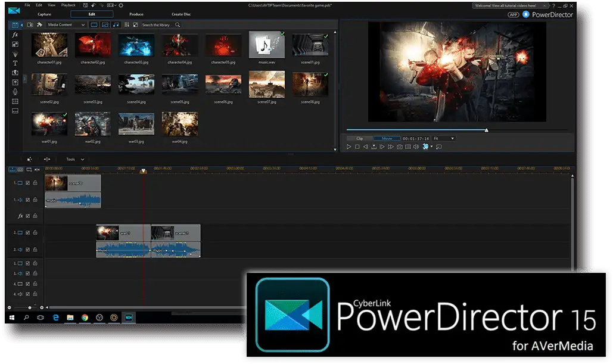
Task: Open the Title Room T icon
Action: pos(15,63)
